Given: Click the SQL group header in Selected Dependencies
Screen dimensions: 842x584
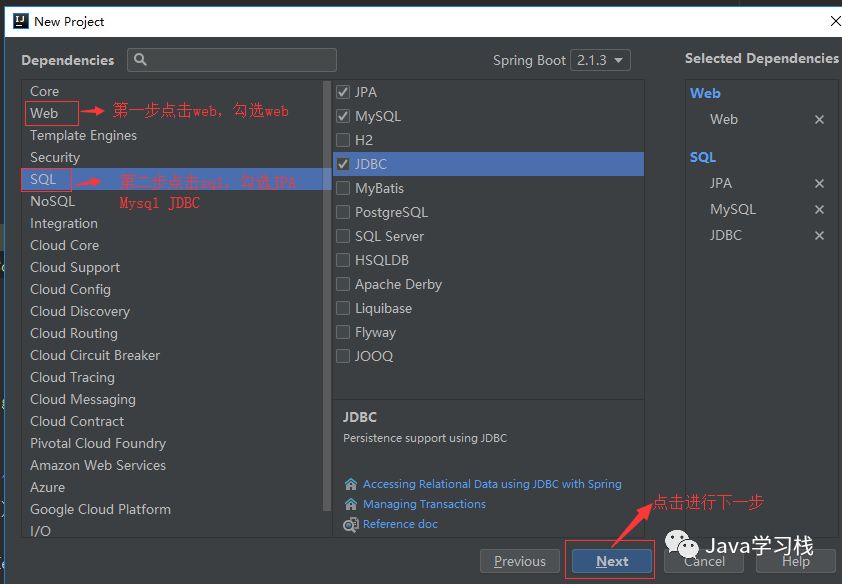Looking at the screenshot, I should [703, 157].
